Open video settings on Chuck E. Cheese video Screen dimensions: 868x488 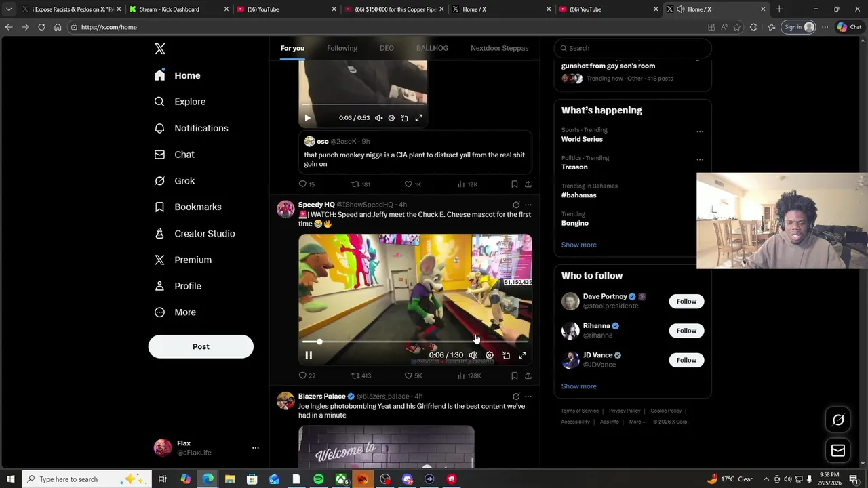[490, 355]
